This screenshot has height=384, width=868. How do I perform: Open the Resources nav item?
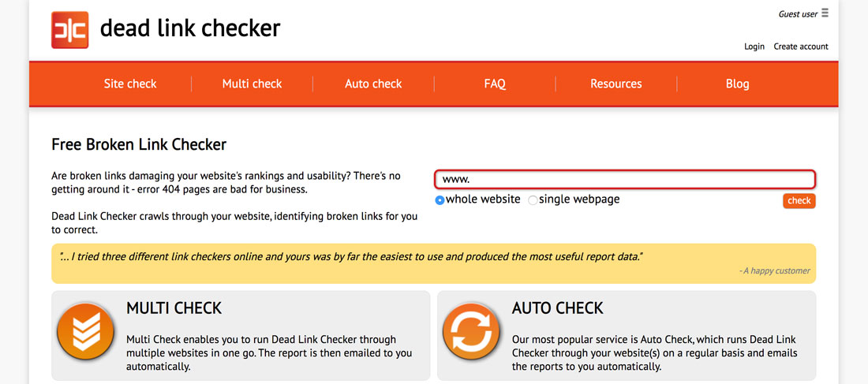(616, 84)
